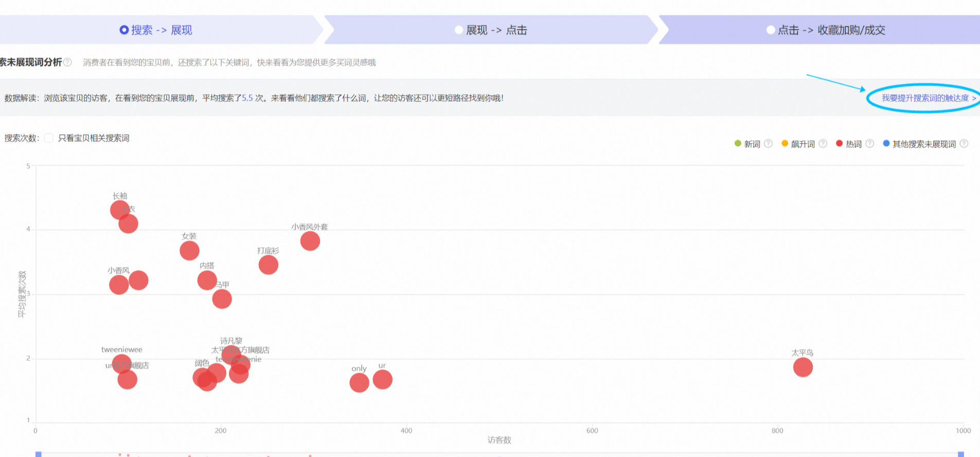Click the 搜索次数: label

click(22, 138)
